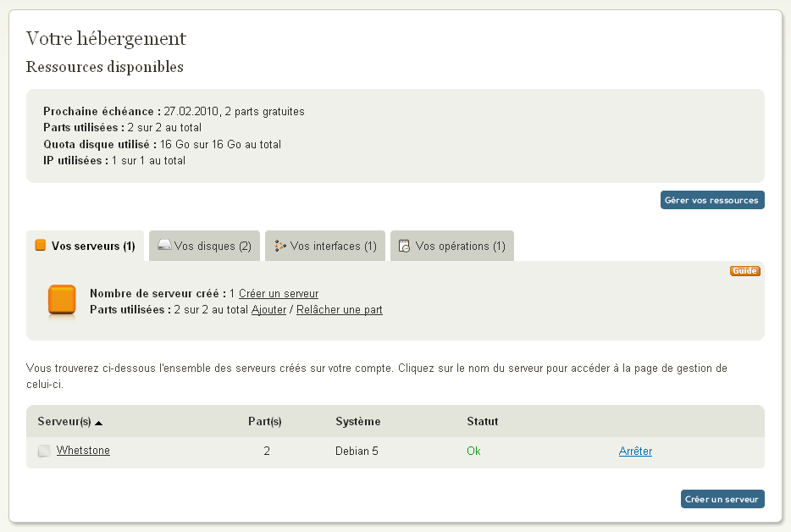791x532 pixels.
Task: Click the Statut column header
Action: click(482, 421)
